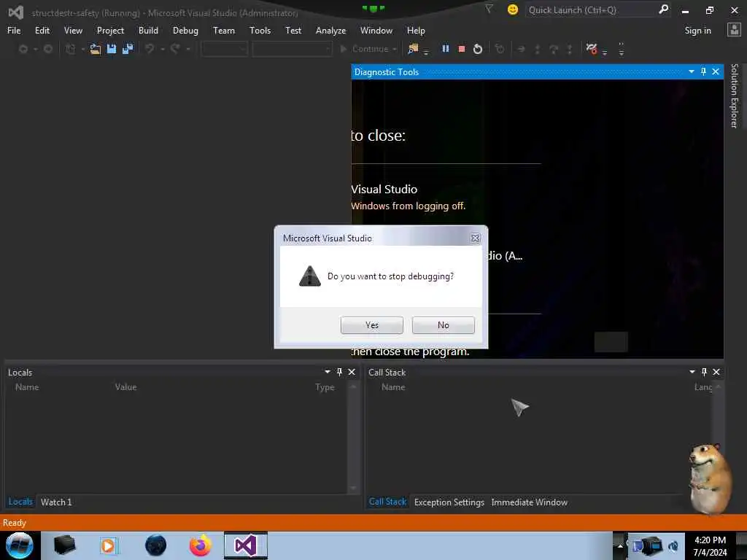Screen dimensions: 747x560
Task: Click the Sign in link
Action: (697, 31)
